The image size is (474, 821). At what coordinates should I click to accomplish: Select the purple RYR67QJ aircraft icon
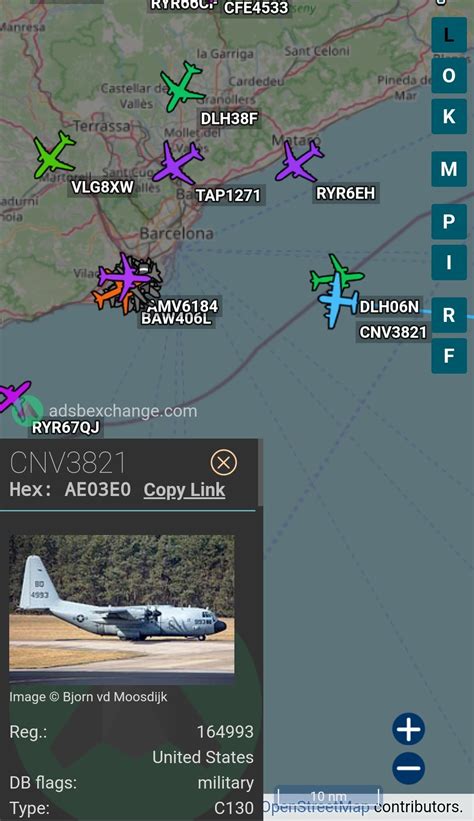click(x=13, y=396)
